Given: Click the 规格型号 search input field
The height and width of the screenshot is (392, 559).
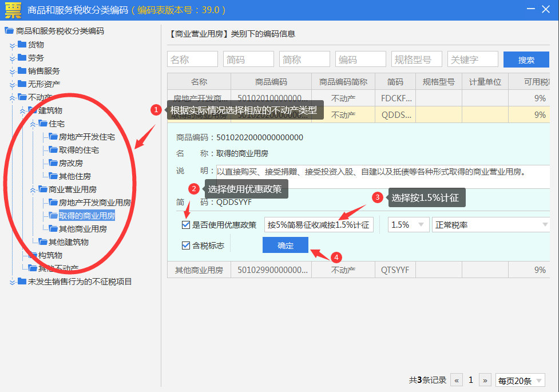Looking at the screenshot, I should 417,59.
